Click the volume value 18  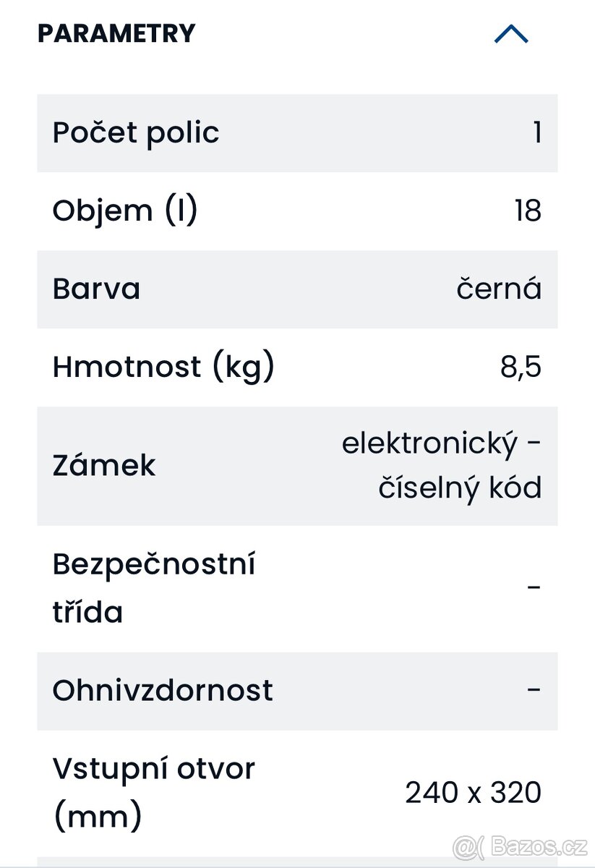coord(528,210)
